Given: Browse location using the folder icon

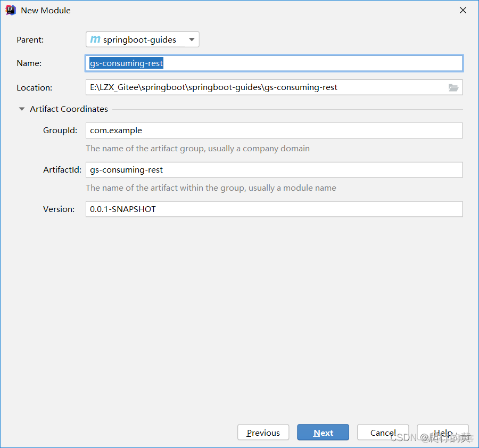Looking at the screenshot, I should coord(453,87).
